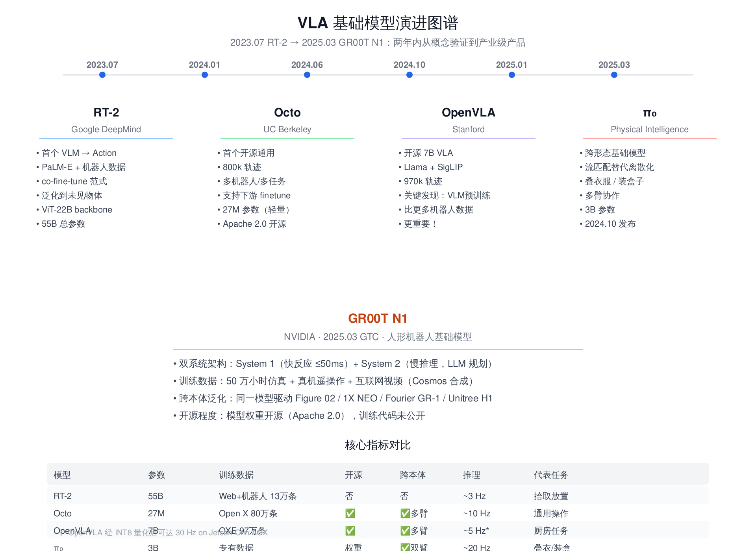Viewport: 756px width, 551px height.
Task: Click the 'Stanford' label
Action: tap(469, 129)
